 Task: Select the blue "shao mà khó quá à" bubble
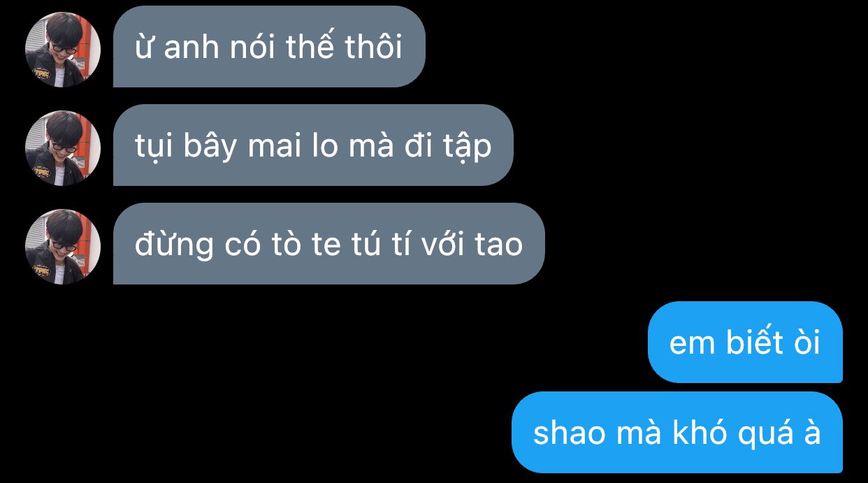click(x=677, y=432)
